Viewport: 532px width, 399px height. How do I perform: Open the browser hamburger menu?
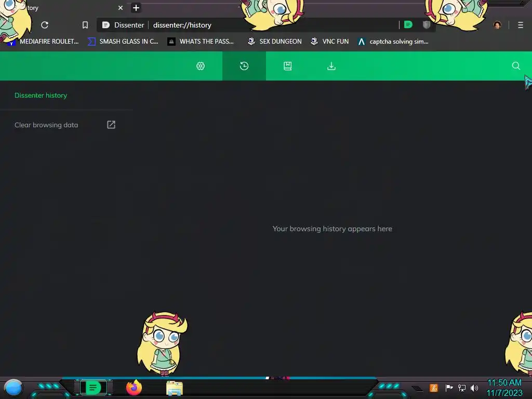click(x=521, y=25)
